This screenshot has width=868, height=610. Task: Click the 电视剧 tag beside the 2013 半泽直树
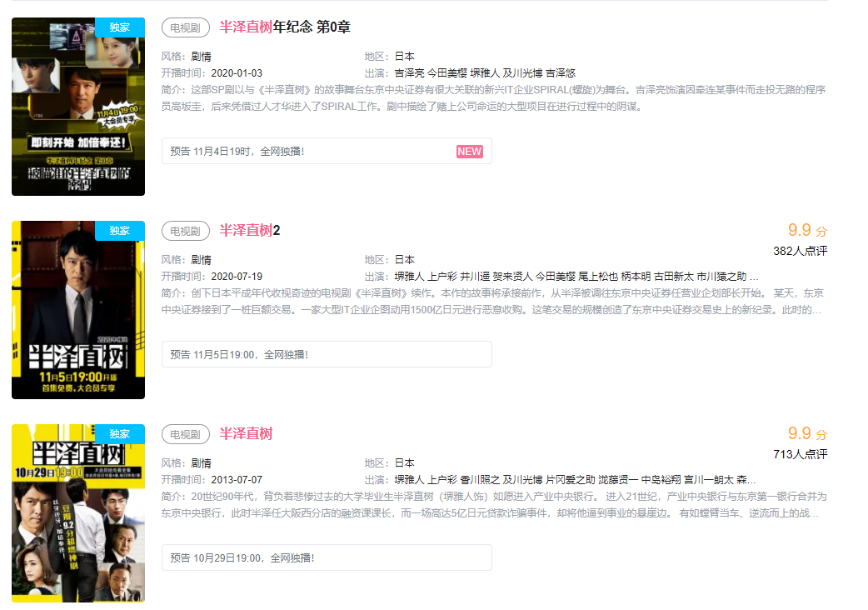pos(186,434)
